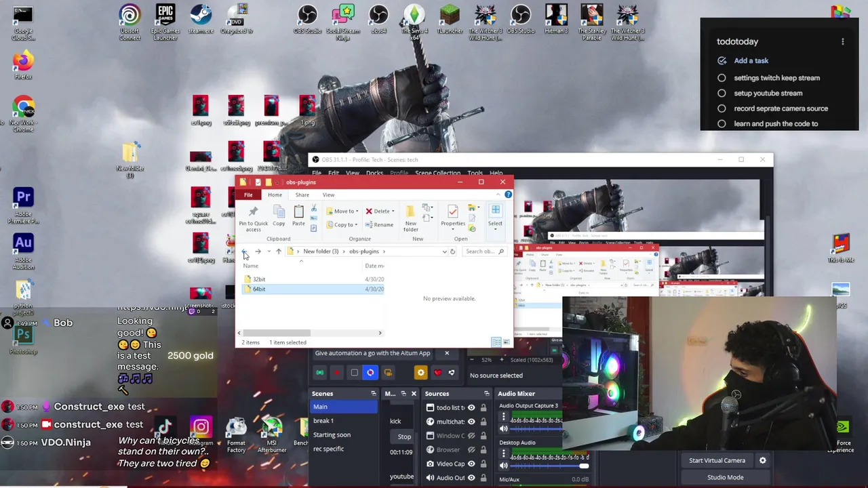Pop out the Sources dock icon
The height and width of the screenshot is (488, 868).
(486, 394)
